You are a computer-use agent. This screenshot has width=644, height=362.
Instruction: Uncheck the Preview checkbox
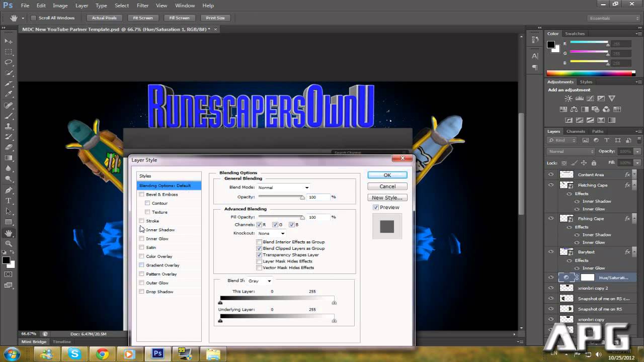tap(376, 207)
